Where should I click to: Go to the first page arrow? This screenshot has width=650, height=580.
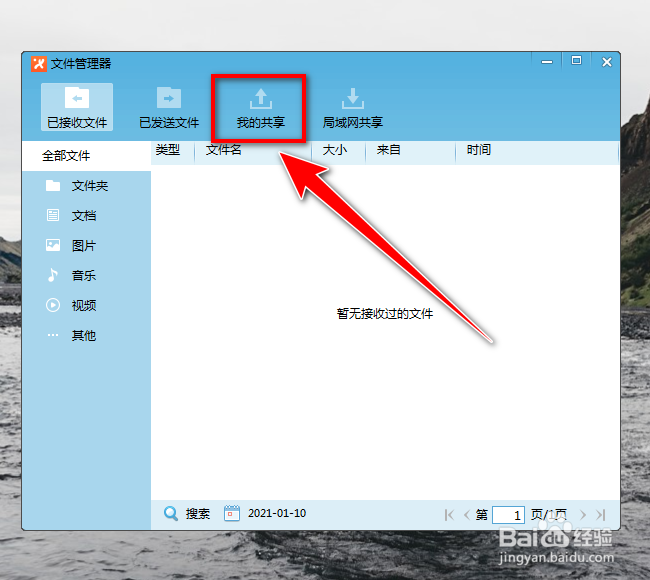[449, 515]
